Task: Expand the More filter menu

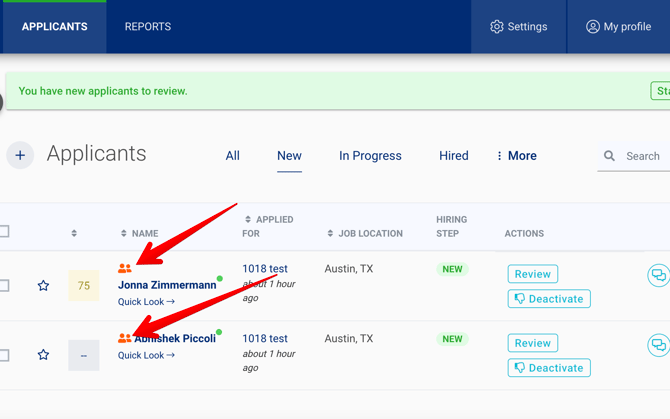Action: click(x=516, y=156)
